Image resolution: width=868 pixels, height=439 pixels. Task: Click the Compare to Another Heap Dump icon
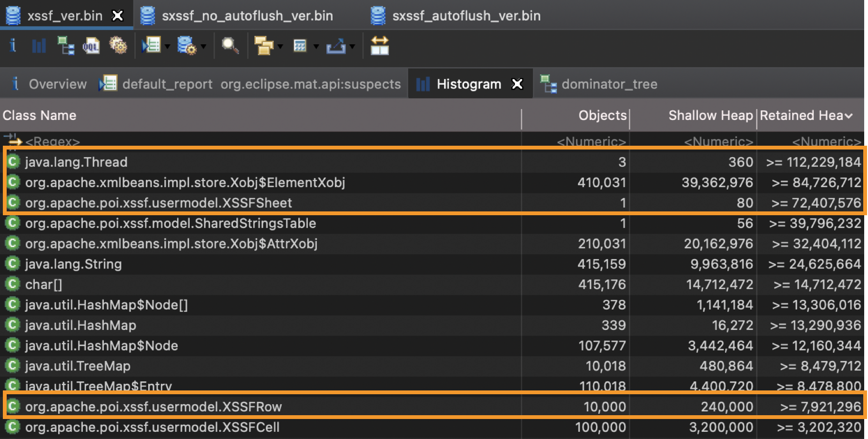point(380,46)
